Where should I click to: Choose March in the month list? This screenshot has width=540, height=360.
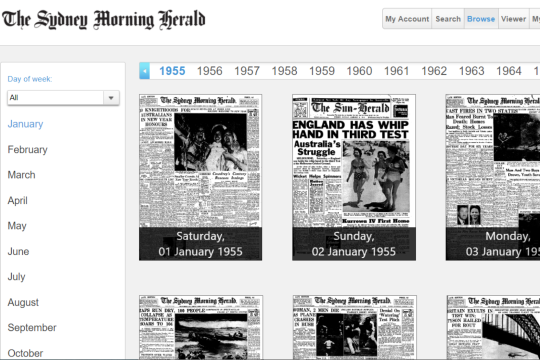coord(21,175)
